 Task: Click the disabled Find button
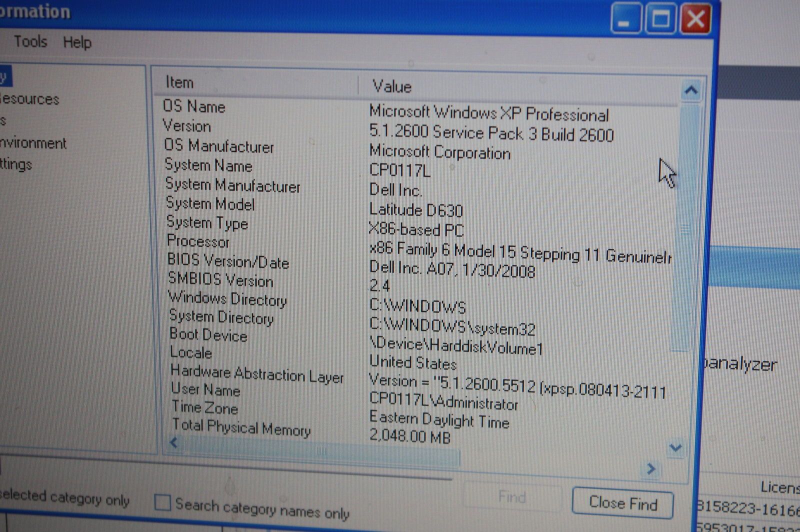(512, 496)
